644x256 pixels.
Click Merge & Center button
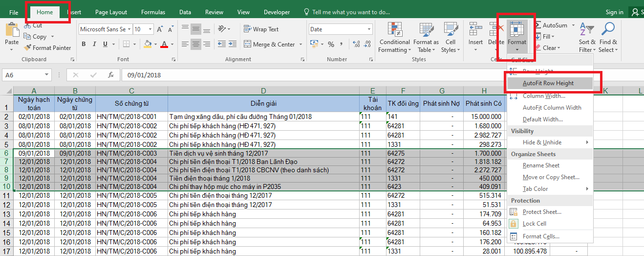point(269,45)
